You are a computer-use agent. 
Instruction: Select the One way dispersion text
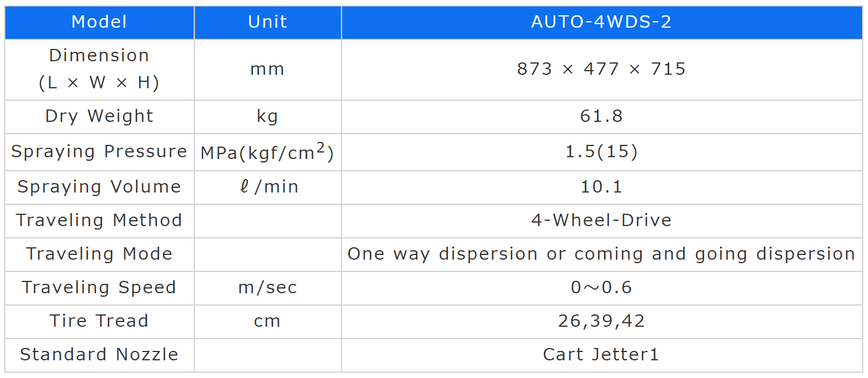[442, 254]
